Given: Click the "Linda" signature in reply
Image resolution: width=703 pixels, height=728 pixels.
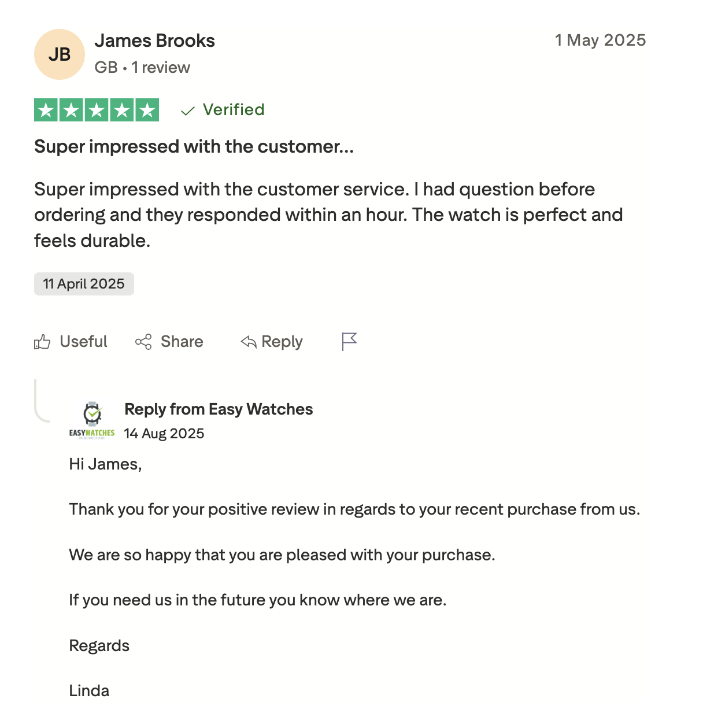Looking at the screenshot, I should pos(89,690).
